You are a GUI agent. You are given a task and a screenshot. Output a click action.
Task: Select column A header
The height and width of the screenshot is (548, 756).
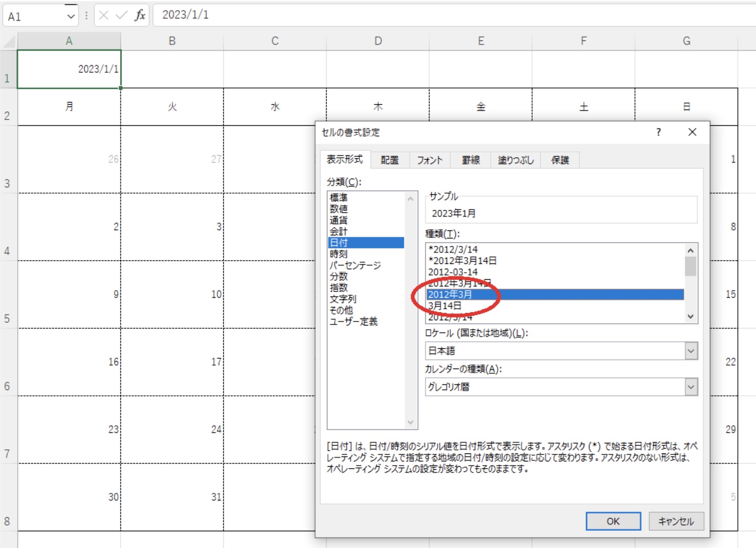[x=69, y=41]
